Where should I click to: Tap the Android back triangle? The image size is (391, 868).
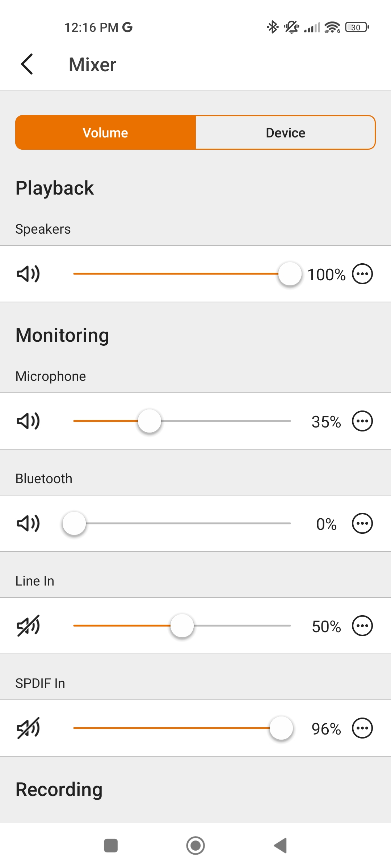point(281,846)
